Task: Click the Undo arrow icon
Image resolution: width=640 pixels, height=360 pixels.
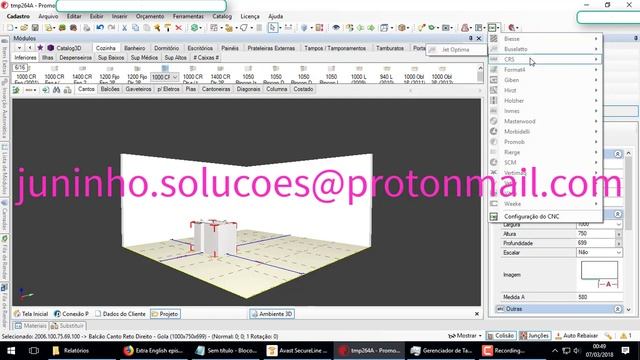Action: tap(100, 28)
